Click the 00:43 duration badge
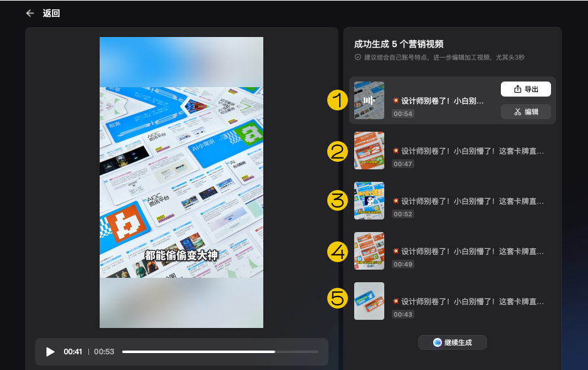The image size is (588, 370). point(403,314)
